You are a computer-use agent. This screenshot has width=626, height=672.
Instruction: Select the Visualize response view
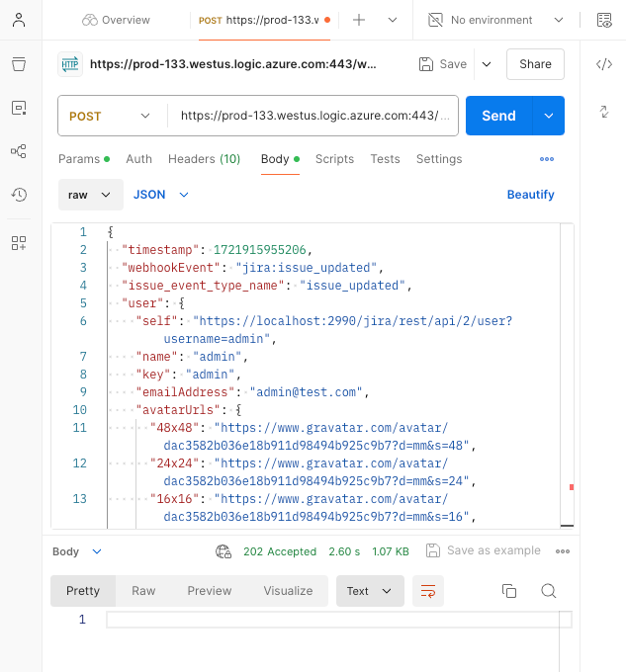tap(288, 591)
